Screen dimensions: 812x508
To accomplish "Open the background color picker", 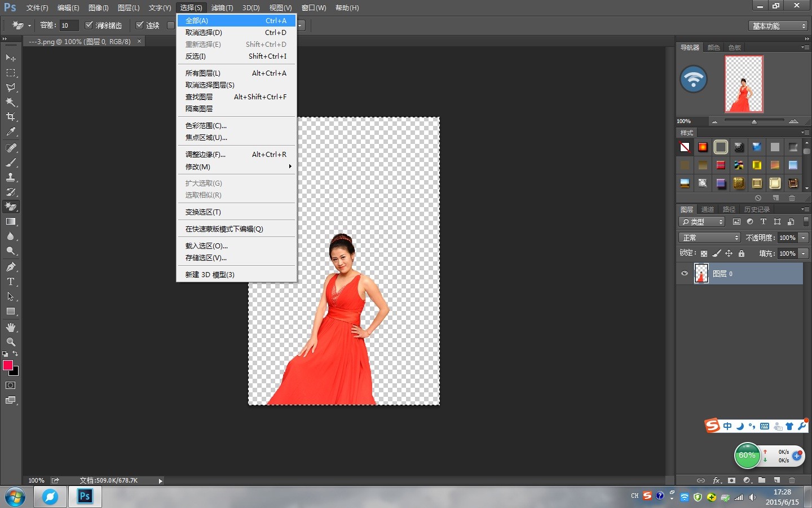I will [x=16, y=373].
